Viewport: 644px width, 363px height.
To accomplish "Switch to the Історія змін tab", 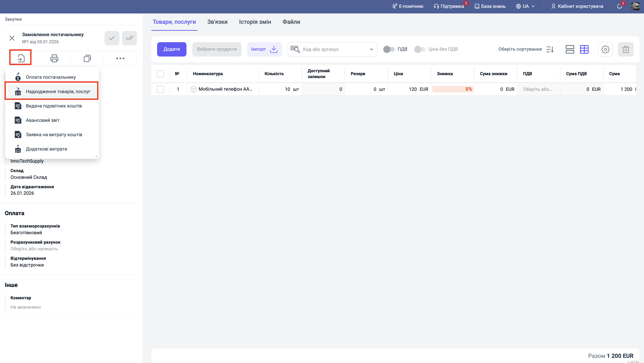I will pyautogui.click(x=255, y=22).
